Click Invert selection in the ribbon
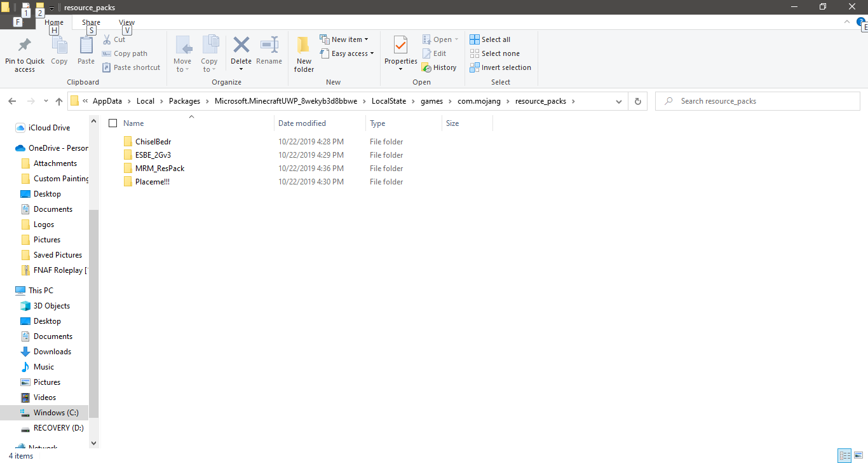Viewport: 868px width, 463px height. pyautogui.click(x=500, y=67)
